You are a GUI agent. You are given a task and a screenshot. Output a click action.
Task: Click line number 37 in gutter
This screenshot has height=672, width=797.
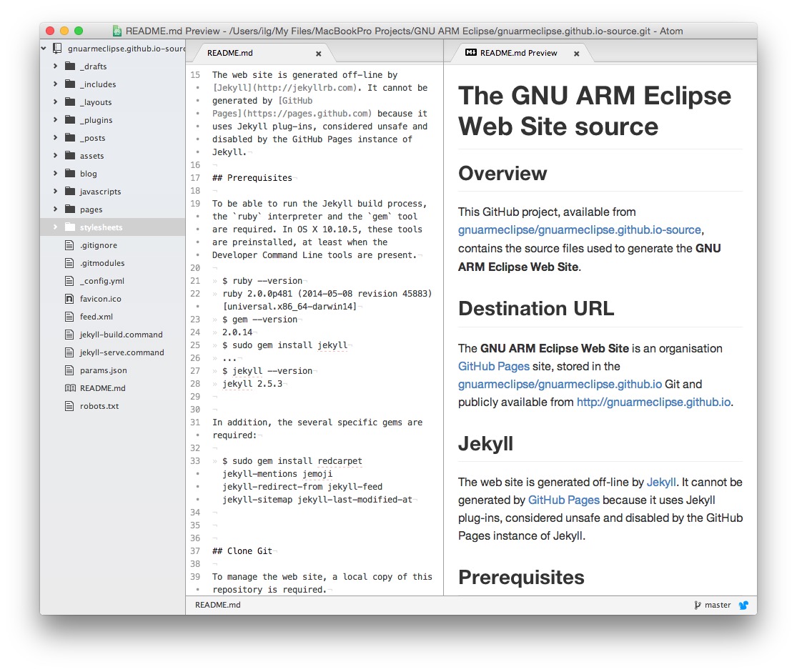click(195, 551)
